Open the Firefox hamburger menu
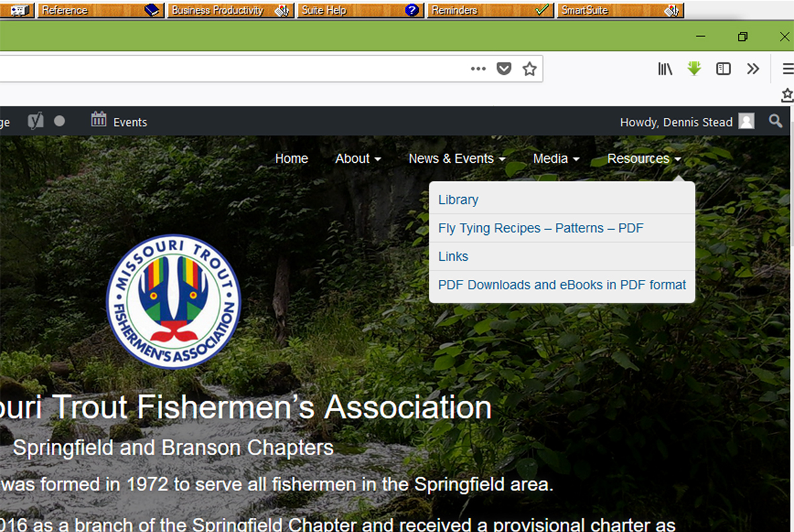 (787, 69)
